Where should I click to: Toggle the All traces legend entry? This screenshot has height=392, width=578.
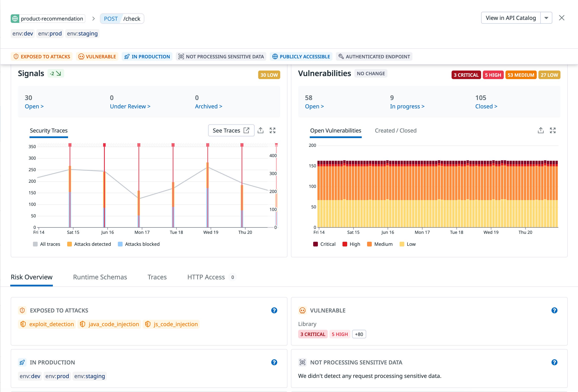[47, 244]
